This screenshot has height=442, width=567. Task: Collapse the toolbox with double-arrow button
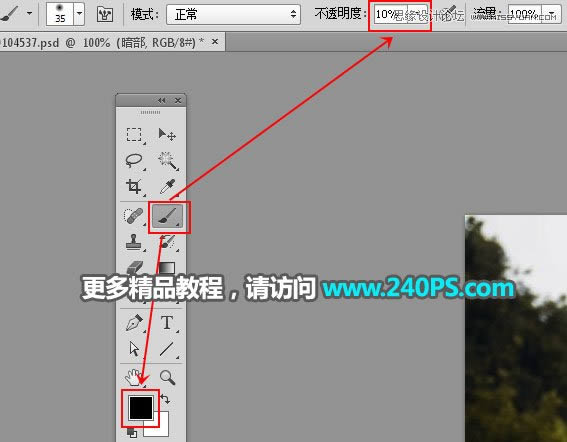(162, 100)
